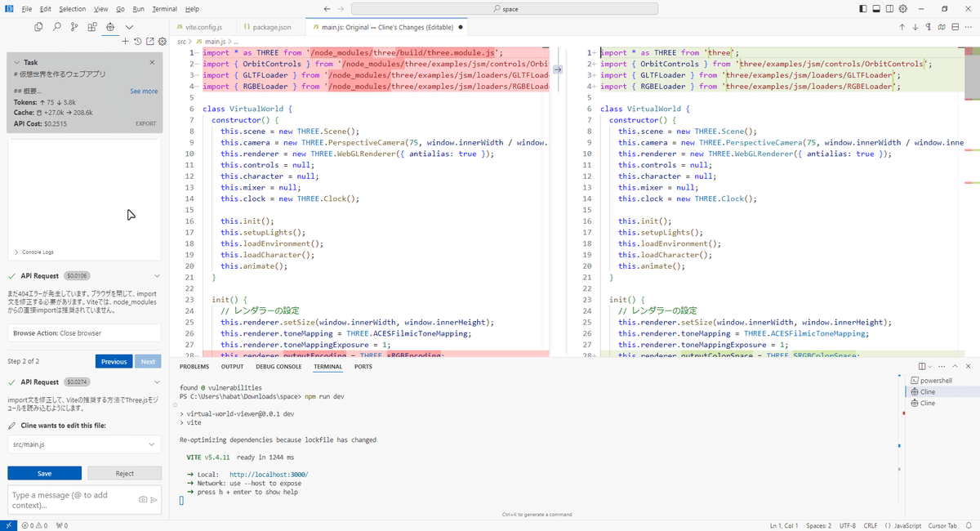
Task: Open the Selection menu
Action: coord(73,9)
